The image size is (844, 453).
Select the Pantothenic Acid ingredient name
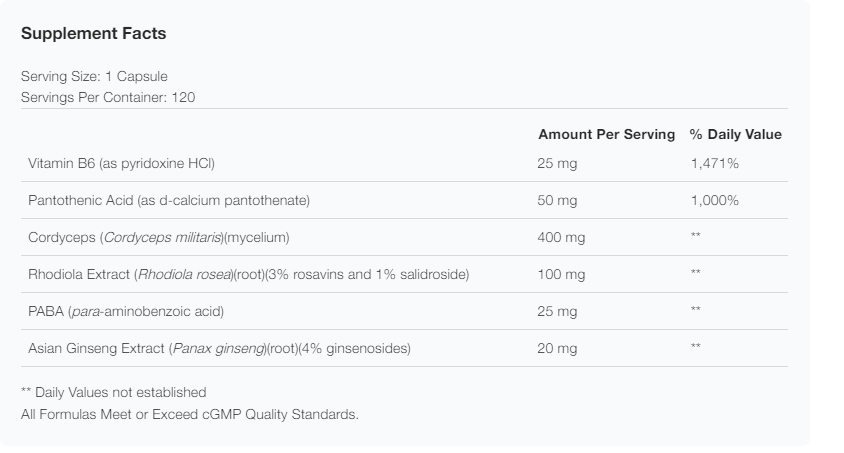[169, 200]
